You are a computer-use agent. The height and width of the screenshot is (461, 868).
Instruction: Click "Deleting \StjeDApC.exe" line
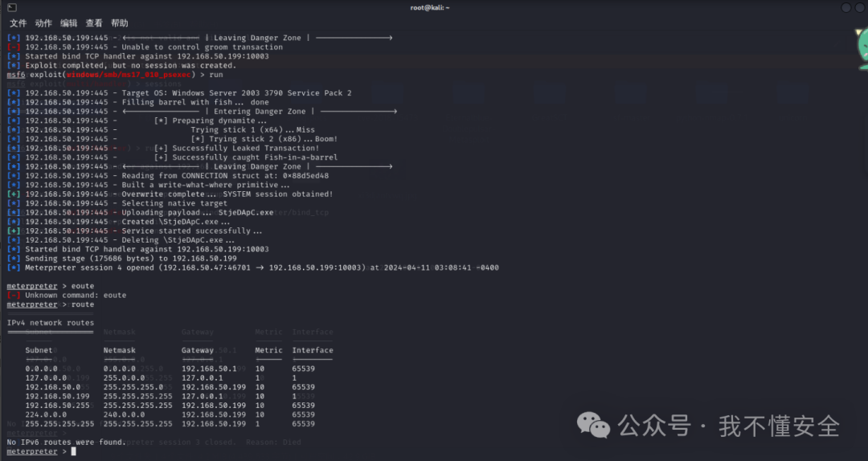point(121,240)
